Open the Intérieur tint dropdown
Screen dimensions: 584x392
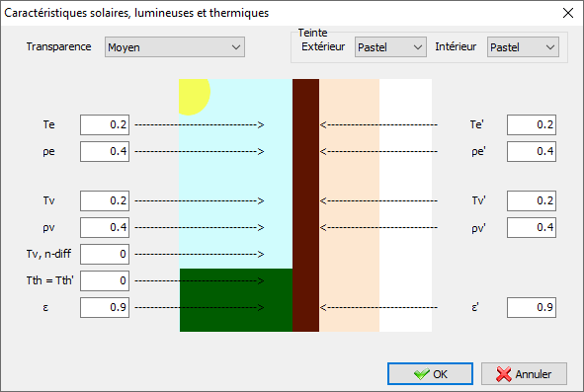pyautogui.click(x=523, y=47)
